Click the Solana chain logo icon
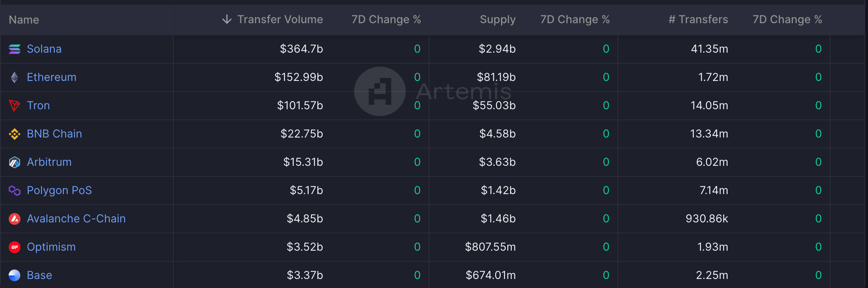This screenshot has height=288, width=868. pos(15,49)
